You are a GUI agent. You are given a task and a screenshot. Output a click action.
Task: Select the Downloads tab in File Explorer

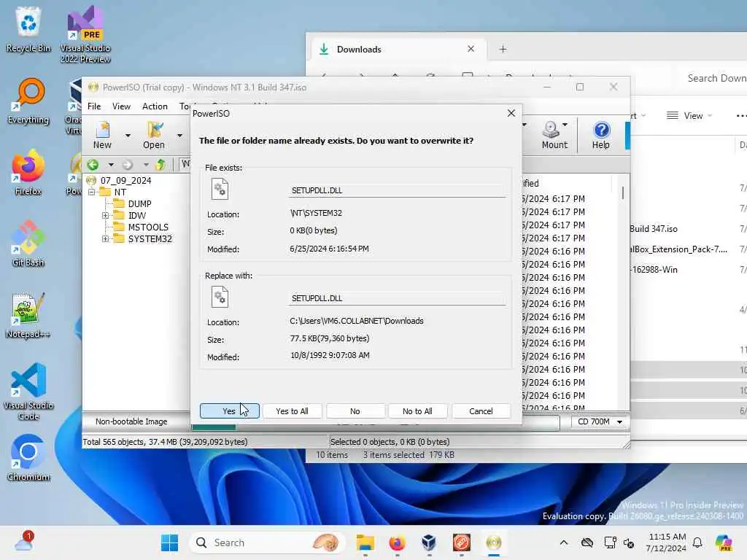[x=399, y=49]
